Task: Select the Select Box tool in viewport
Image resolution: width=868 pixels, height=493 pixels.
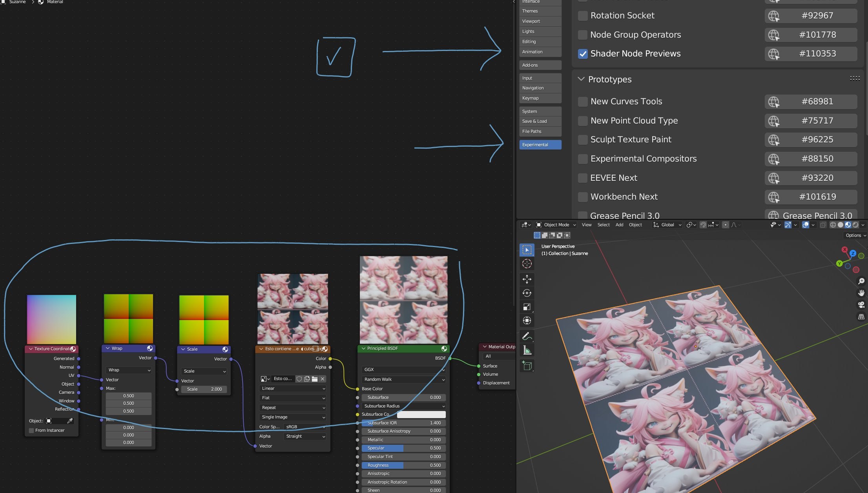Action: [x=527, y=250]
